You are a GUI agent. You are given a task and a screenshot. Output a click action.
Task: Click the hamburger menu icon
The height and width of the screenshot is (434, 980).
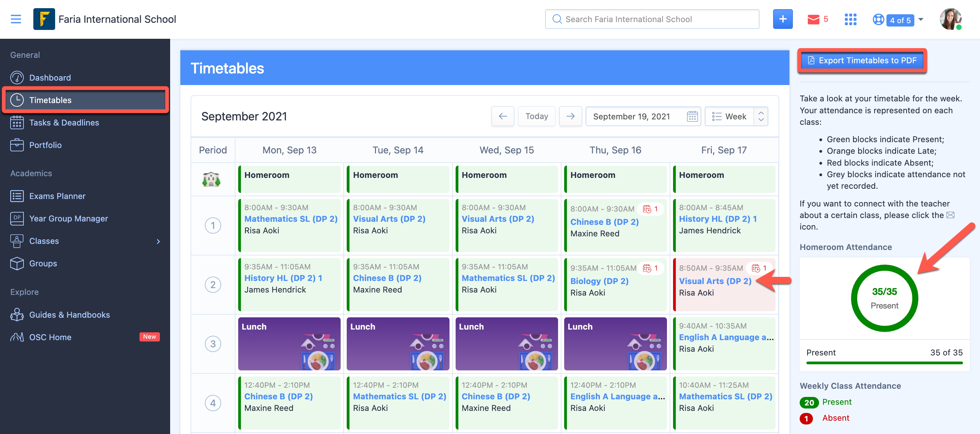tap(16, 19)
